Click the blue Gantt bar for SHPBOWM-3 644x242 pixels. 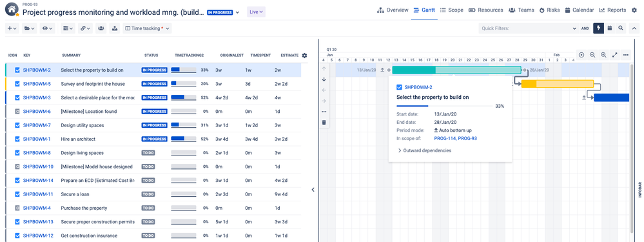click(612, 97)
